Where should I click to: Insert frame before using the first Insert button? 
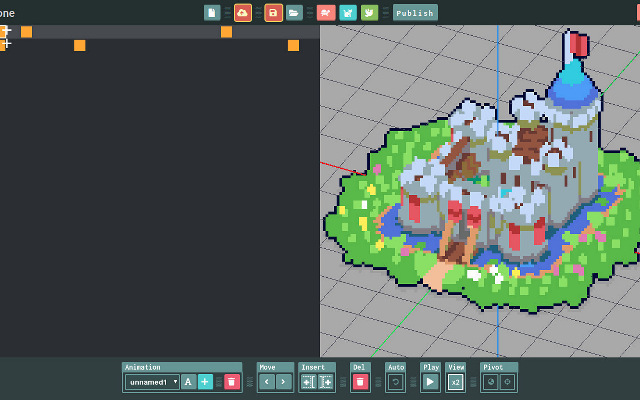tap(309, 382)
